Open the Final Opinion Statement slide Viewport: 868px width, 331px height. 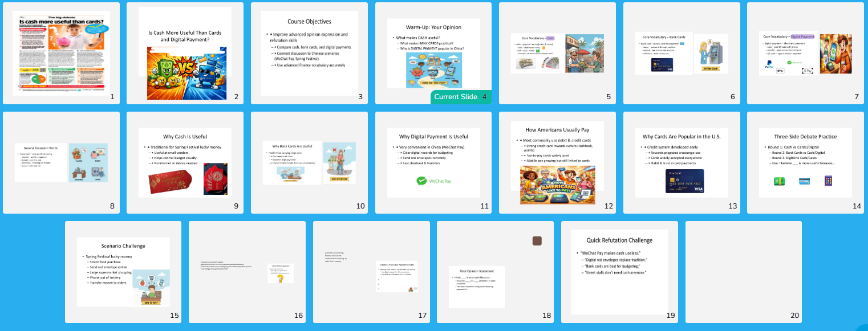(495, 272)
